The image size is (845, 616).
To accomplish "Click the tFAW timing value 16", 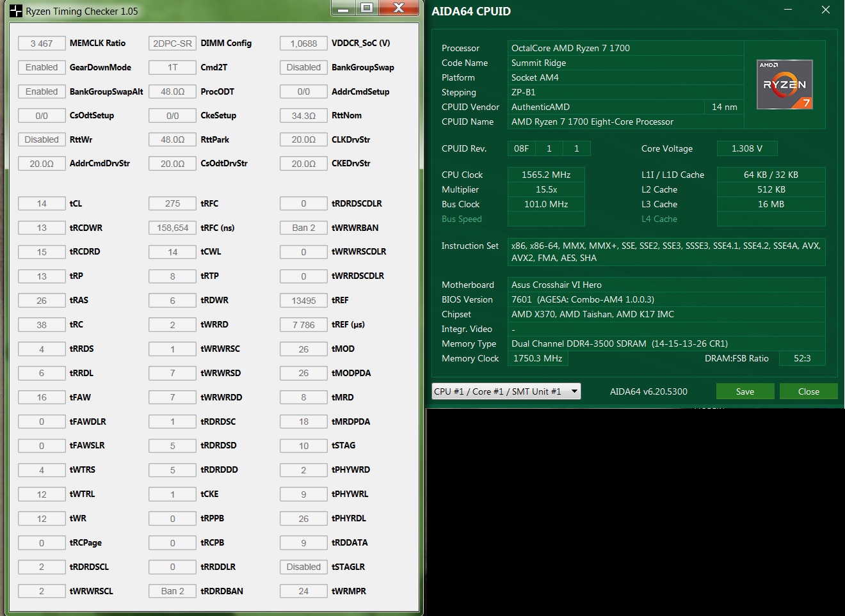I will [42, 397].
